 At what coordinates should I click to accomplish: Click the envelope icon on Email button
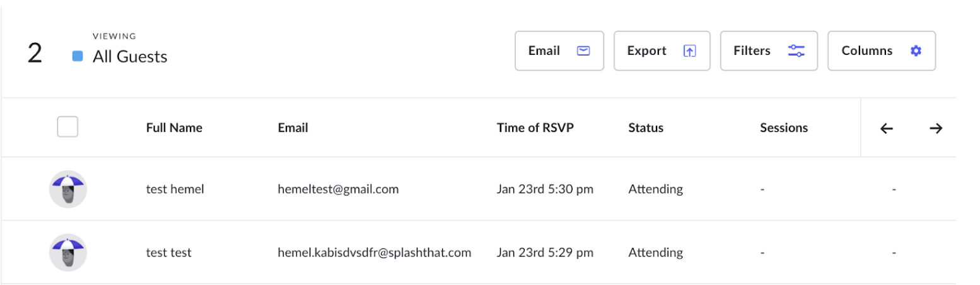point(583,51)
